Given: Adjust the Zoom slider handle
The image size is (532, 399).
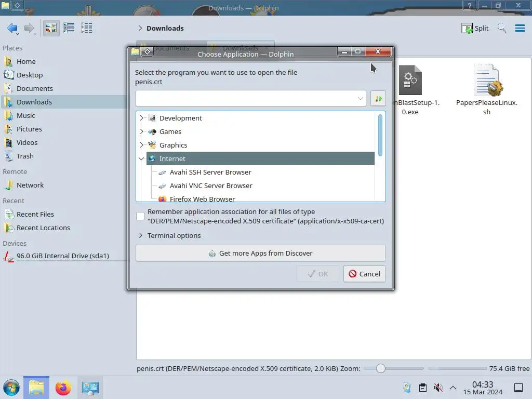Looking at the screenshot, I should (x=381, y=368).
